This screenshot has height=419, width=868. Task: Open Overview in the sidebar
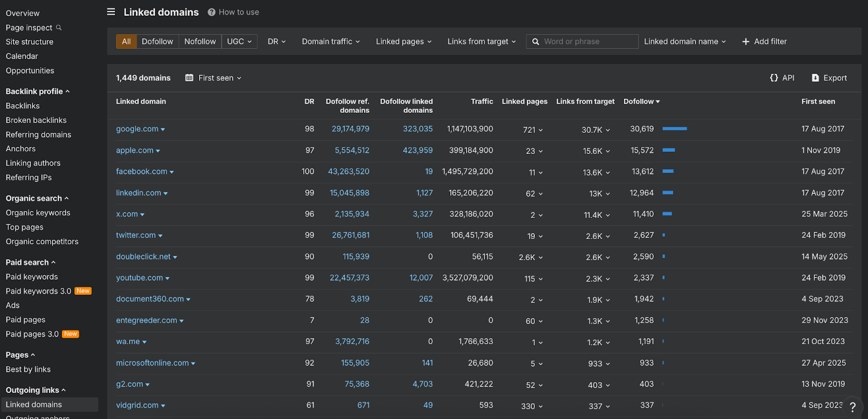(x=23, y=13)
